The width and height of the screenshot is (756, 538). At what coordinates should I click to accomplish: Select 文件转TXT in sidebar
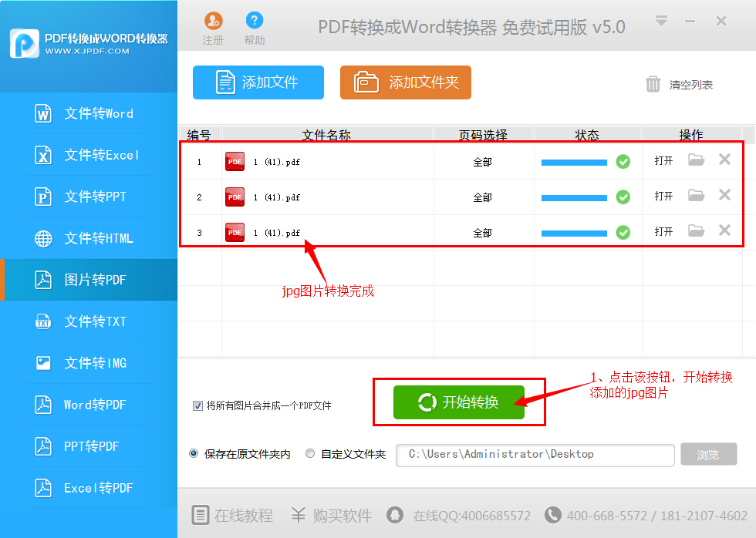point(89,321)
